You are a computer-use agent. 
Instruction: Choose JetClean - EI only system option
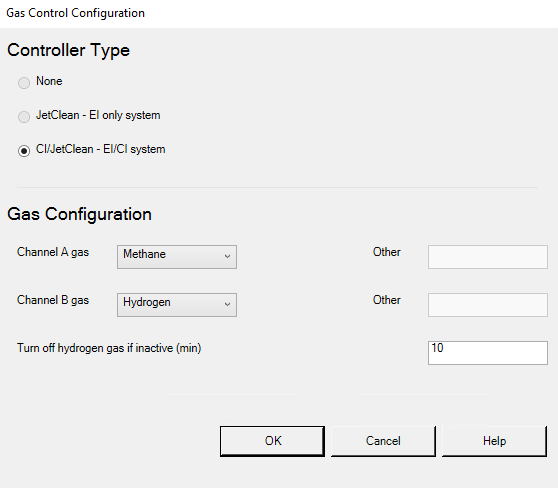(24, 117)
